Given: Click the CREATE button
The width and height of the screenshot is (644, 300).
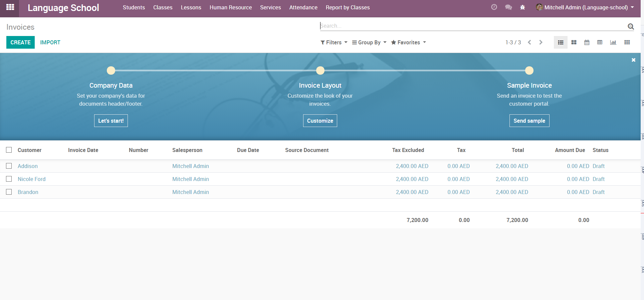Looking at the screenshot, I should click(x=20, y=42).
